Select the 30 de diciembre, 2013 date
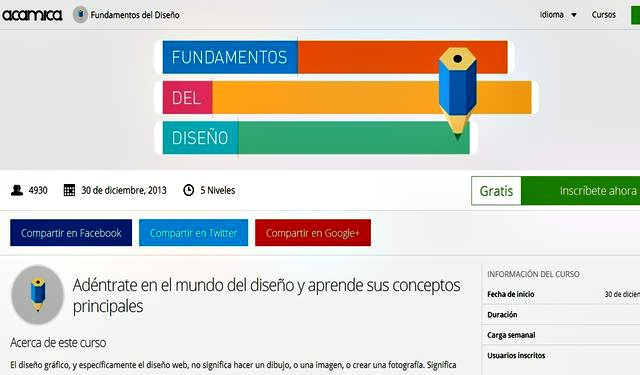Screen dimensions: 640x375 124,191
